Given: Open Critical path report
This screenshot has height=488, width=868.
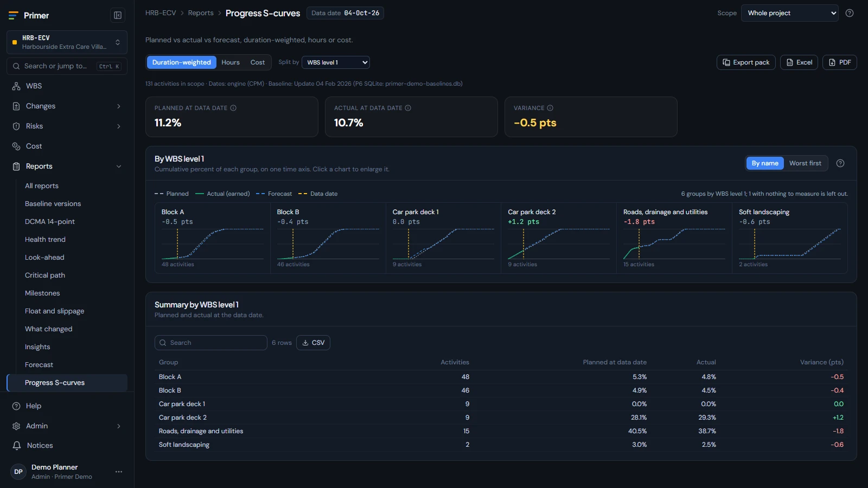Looking at the screenshot, I should coord(73,275).
